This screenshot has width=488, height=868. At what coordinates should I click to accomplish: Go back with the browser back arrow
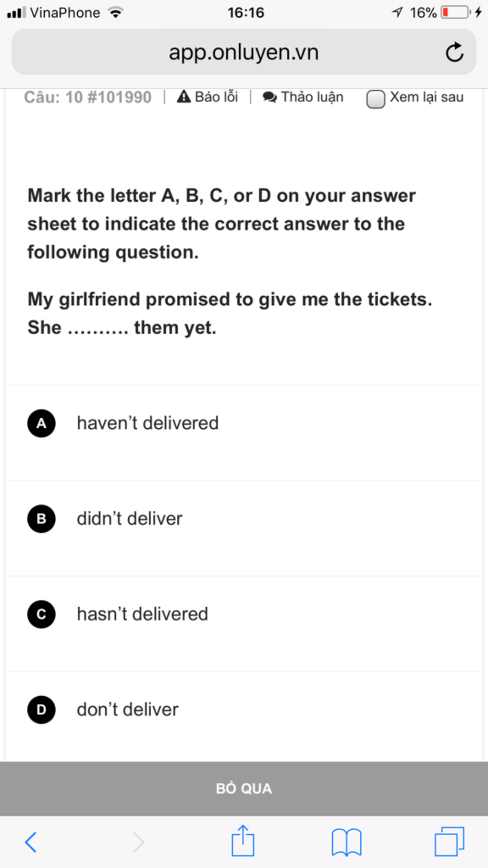tap(30, 842)
